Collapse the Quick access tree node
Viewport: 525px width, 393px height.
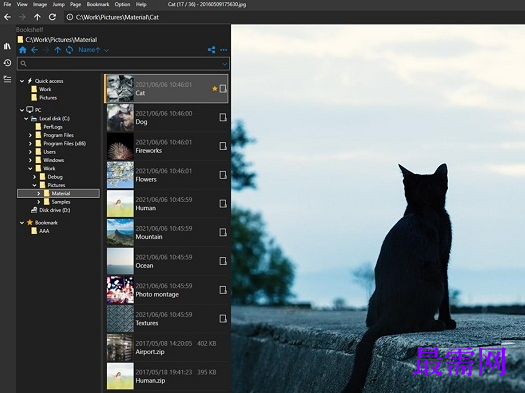point(22,81)
